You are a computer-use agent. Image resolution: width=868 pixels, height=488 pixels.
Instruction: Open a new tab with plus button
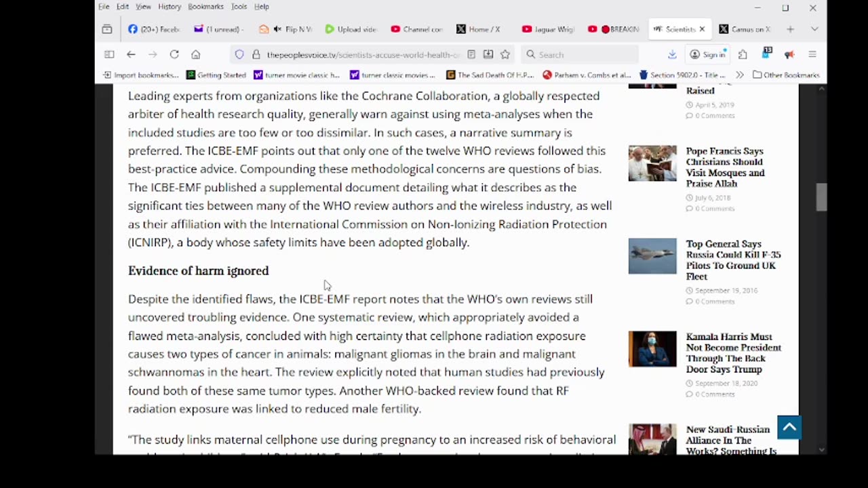[x=790, y=29]
